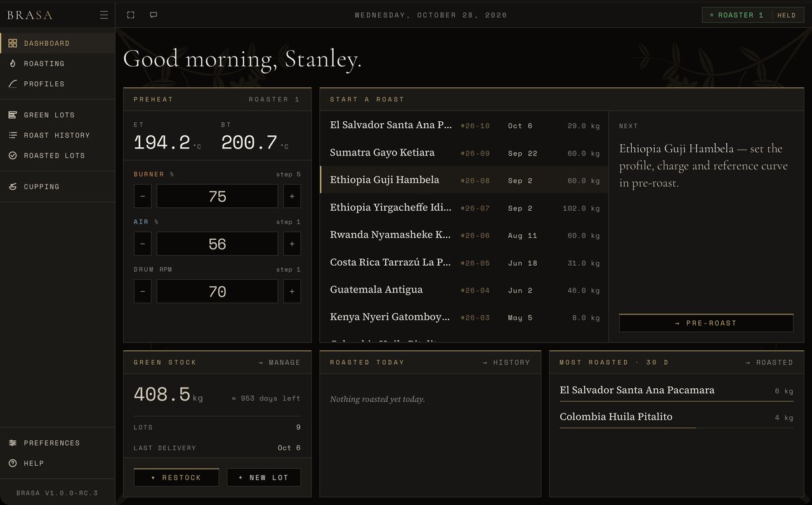Viewport: 812px width, 505px height.
Task: Click the Roasted Lots checkmark icon
Action: (x=13, y=155)
